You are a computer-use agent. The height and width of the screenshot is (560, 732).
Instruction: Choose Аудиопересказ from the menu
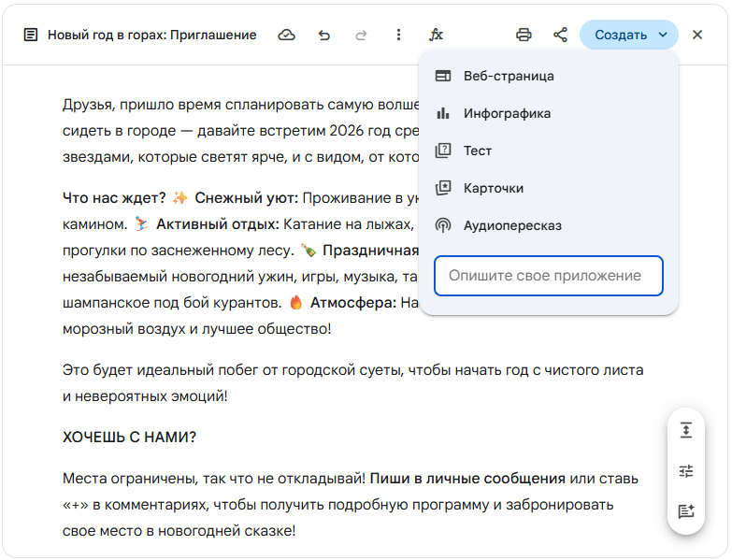point(512,225)
